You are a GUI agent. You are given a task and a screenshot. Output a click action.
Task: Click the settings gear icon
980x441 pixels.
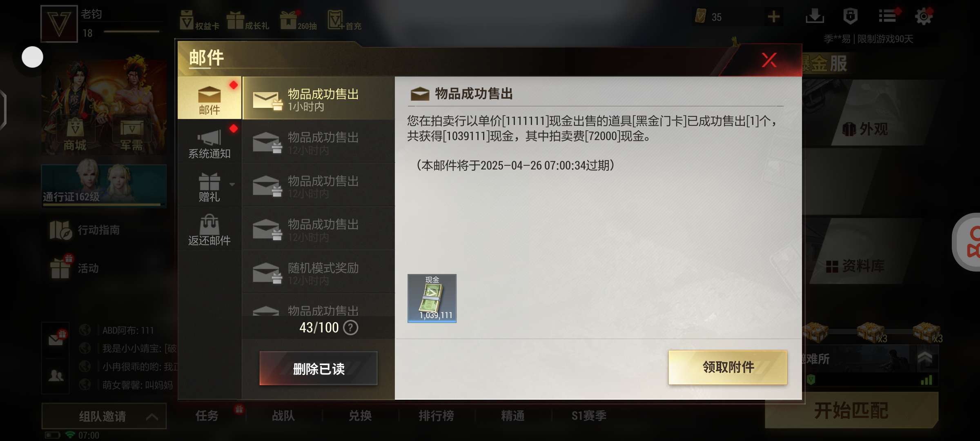point(924,17)
